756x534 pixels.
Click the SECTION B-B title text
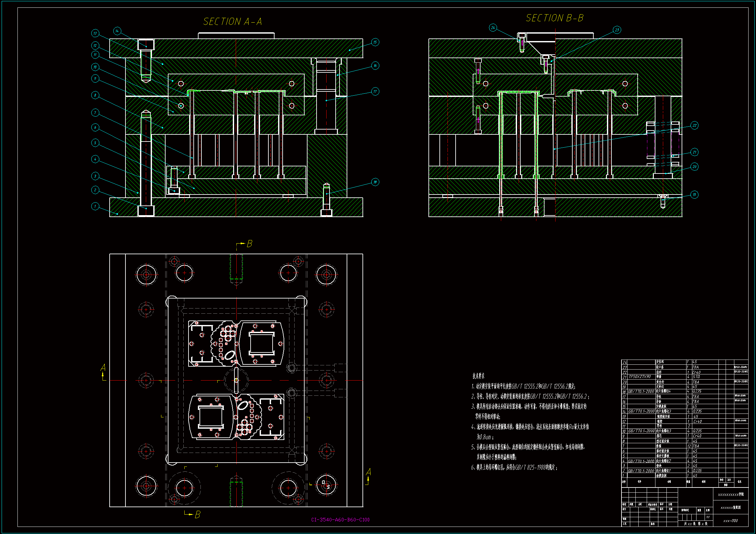coord(555,18)
